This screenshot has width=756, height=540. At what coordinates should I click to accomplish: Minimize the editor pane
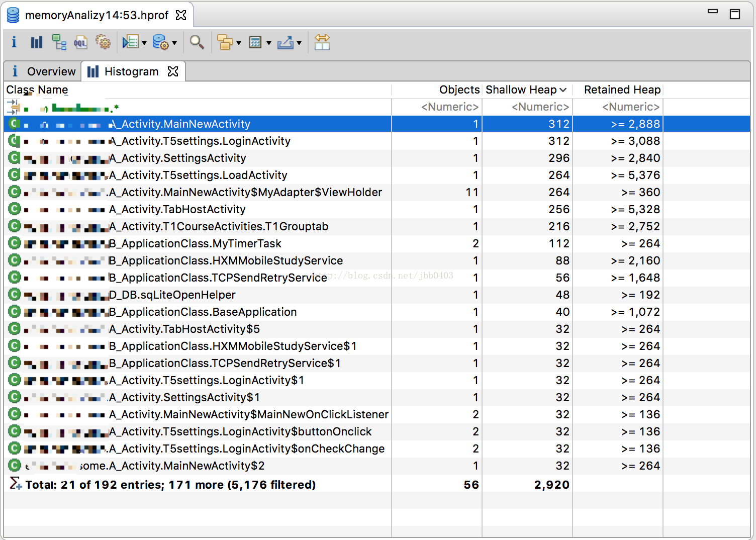click(713, 11)
